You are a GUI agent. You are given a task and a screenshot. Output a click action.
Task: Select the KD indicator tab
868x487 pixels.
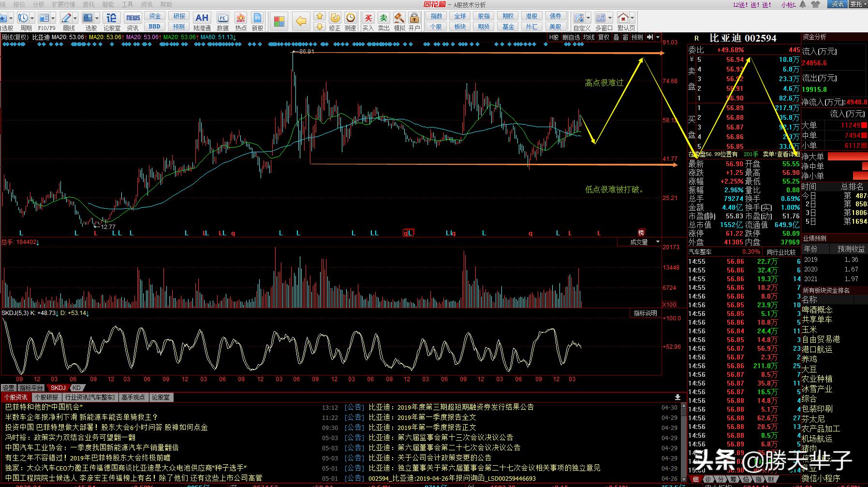pos(77,387)
